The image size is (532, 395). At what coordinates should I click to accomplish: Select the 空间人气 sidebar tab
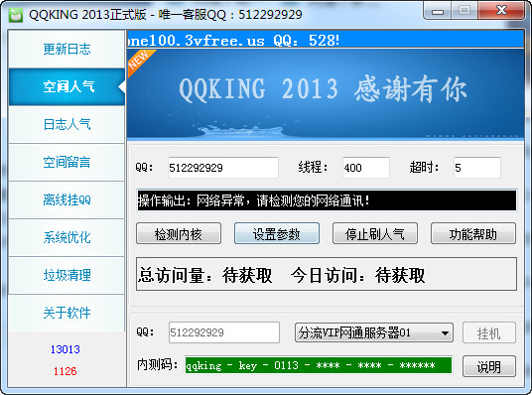[x=66, y=86]
